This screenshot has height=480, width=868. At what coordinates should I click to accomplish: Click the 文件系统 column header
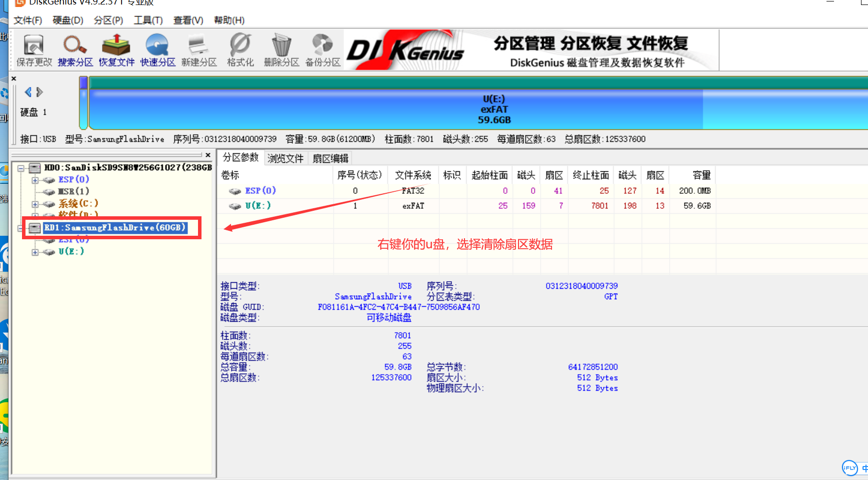[413, 175]
